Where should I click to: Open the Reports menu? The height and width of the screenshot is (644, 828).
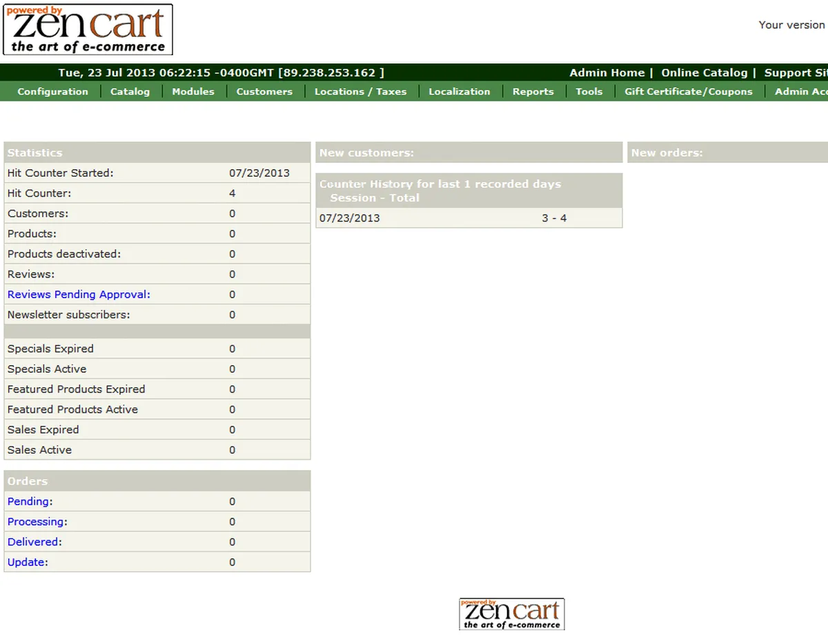(x=533, y=91)
